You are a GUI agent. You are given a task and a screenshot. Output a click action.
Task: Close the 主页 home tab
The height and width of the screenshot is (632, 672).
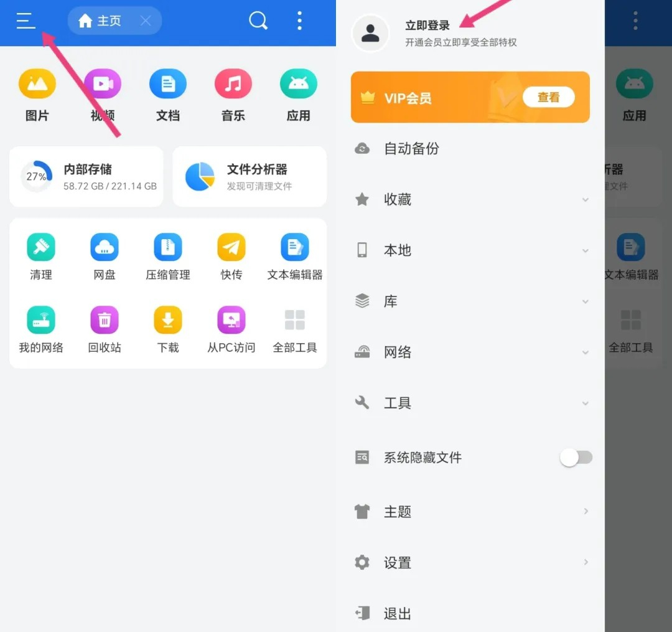coord(146,21)
